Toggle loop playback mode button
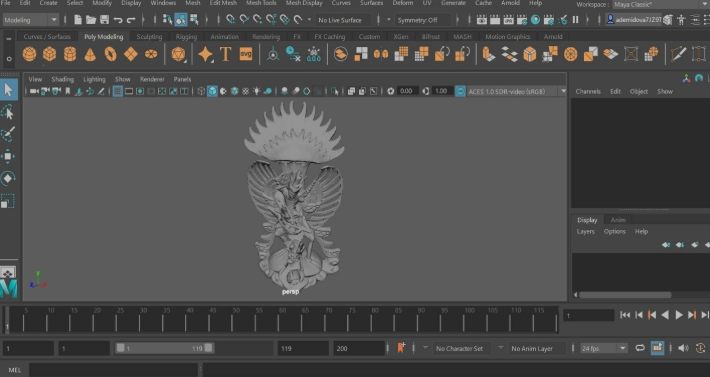The height and width of the screenshot is (377, 710). coord(640,348)
